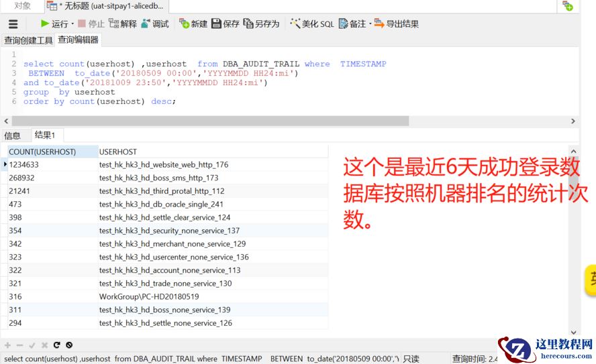Select test_hk_hk3_hd_trade_none_service_130 cell
The image size is (596, 364).
(x=213, y=284)
